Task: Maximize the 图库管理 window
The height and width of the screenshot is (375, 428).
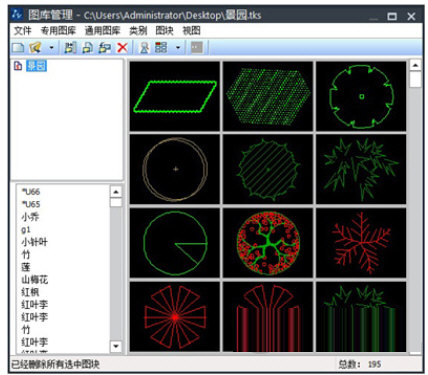Action: pos(392,16)
